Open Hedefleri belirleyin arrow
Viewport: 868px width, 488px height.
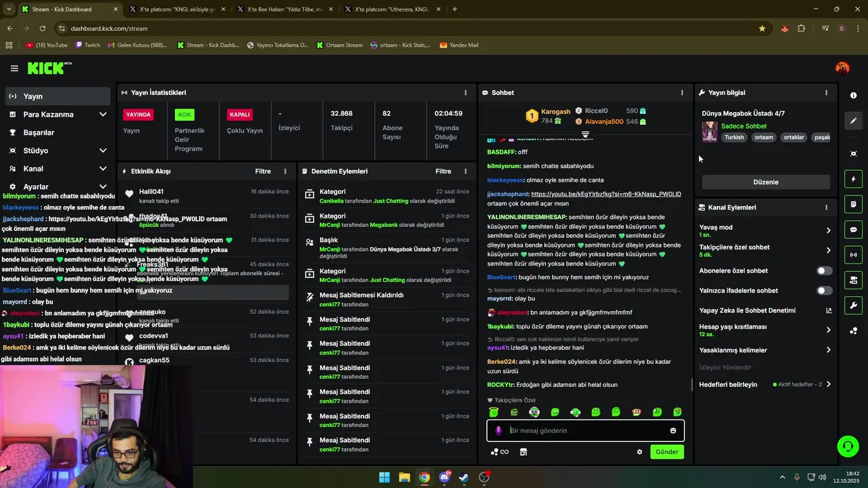point(828,384)
